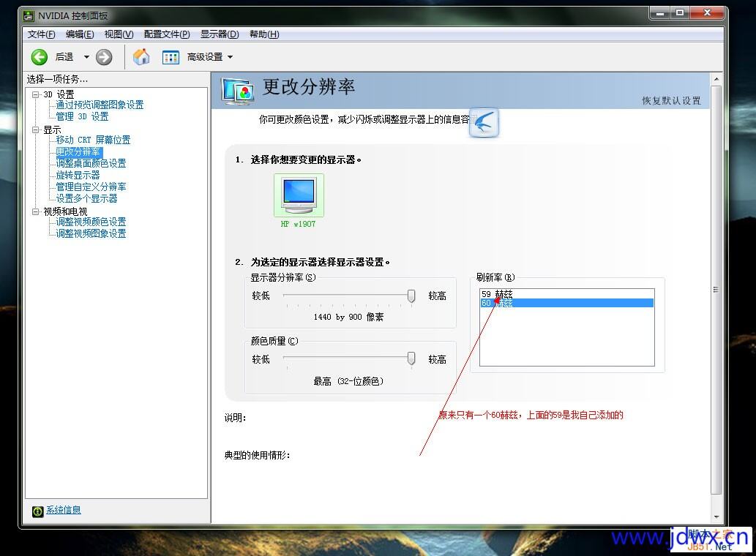
Task: Open the 编辑(E) menu
Action: coord(80,34)
